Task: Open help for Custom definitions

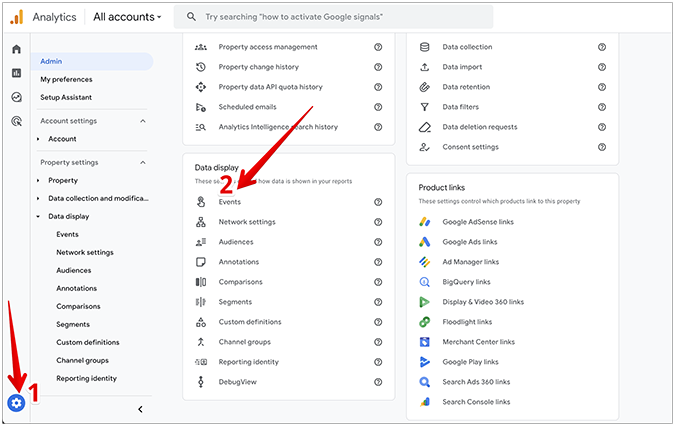Action: point(378,322)
